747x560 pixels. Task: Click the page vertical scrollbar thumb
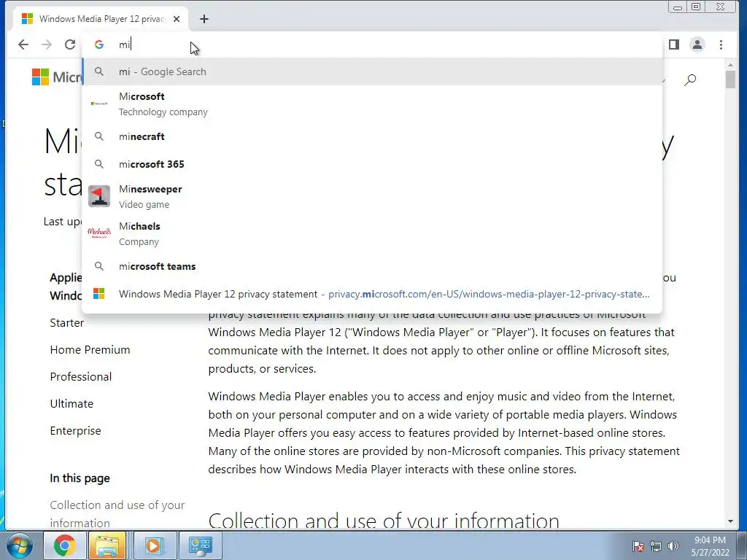(730, 79)
